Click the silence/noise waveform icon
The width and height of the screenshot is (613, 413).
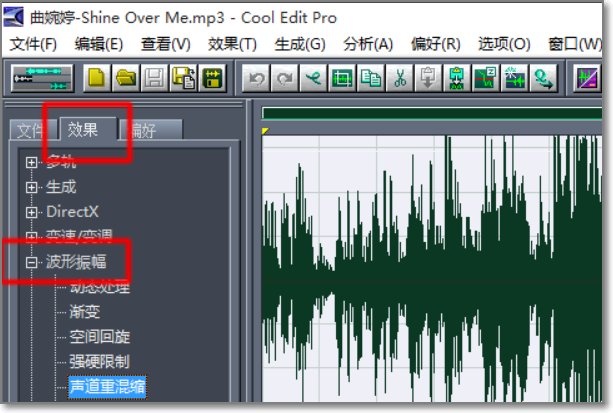pyautogui.click(x=514, y=78)
